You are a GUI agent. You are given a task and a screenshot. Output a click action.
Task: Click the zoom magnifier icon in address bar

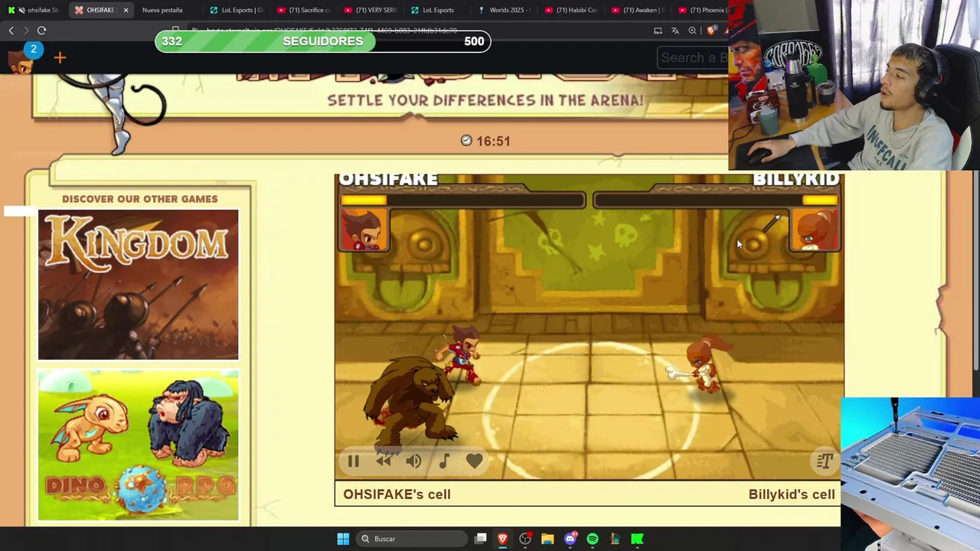692,31
